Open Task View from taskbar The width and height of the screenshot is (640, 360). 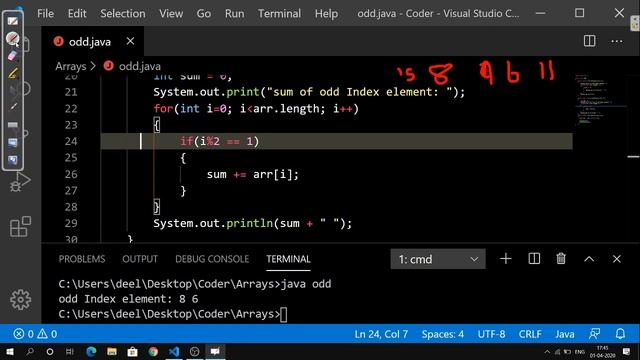coord(70,351)
